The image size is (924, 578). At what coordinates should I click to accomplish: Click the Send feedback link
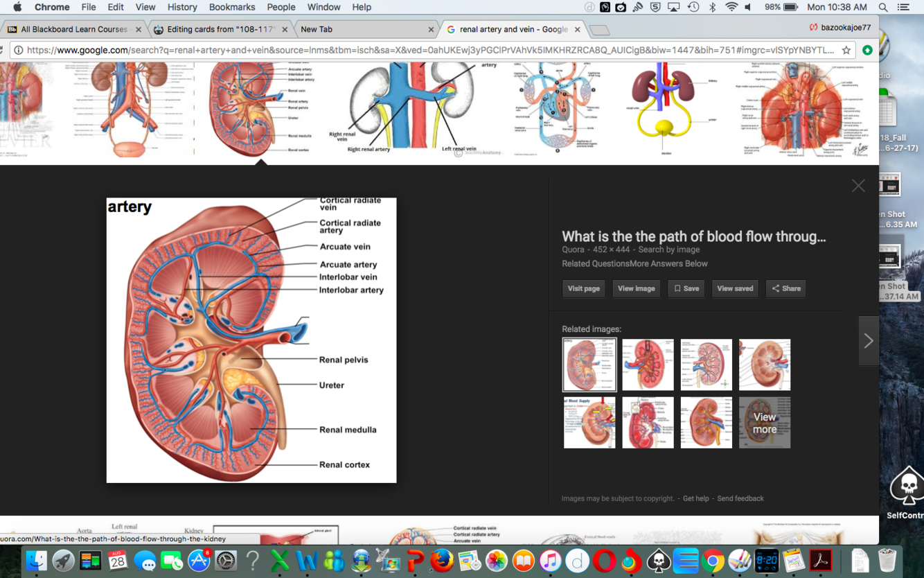[x=740, y=498]
